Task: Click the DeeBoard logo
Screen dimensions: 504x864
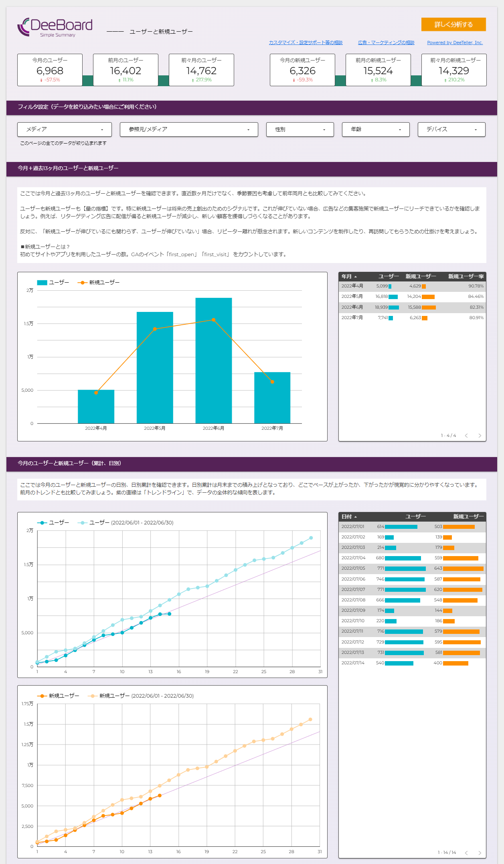Action: pos(55,27)
